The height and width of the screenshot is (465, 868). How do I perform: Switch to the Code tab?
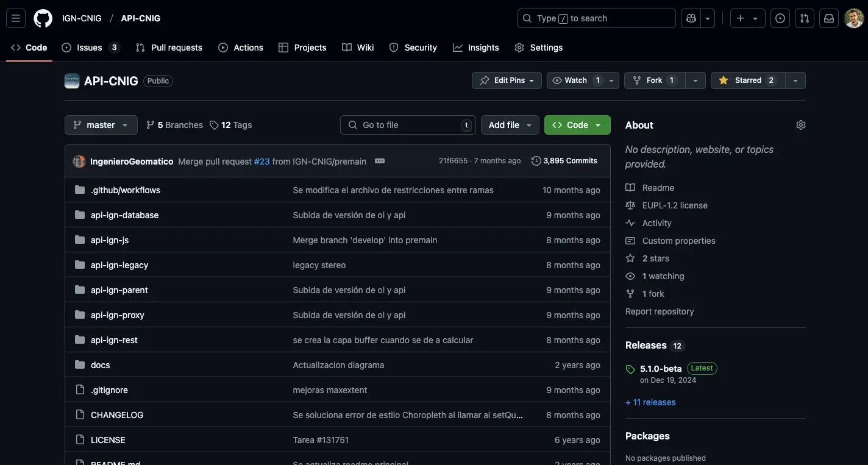29,48
